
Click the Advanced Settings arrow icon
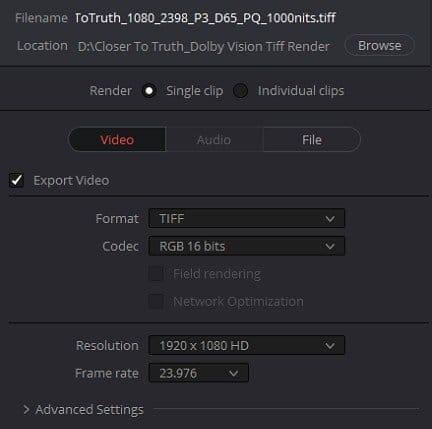point(26,410)
